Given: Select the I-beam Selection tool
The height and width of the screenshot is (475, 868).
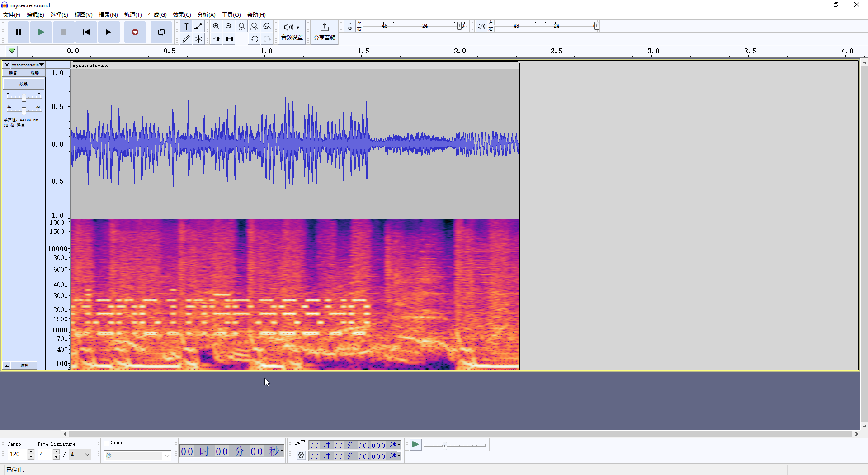Looking at the screenshot, I should (186, 26).
